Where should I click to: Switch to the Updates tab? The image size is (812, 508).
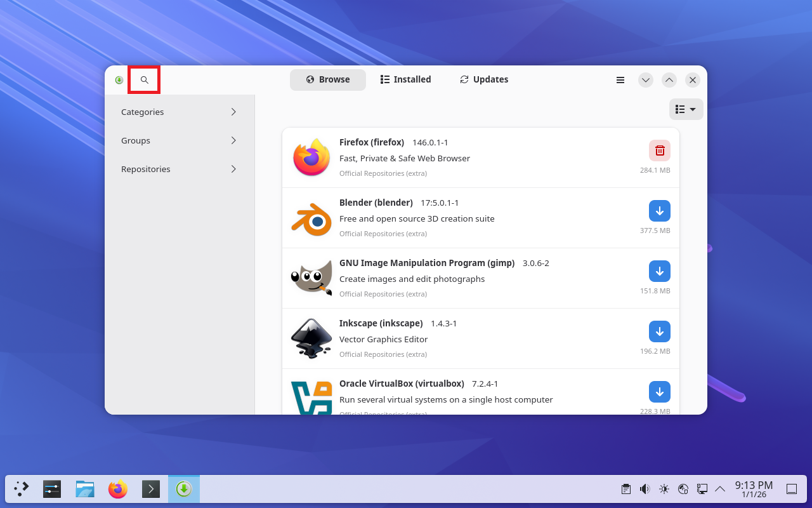pyautogui.click(x=484, y=79)
